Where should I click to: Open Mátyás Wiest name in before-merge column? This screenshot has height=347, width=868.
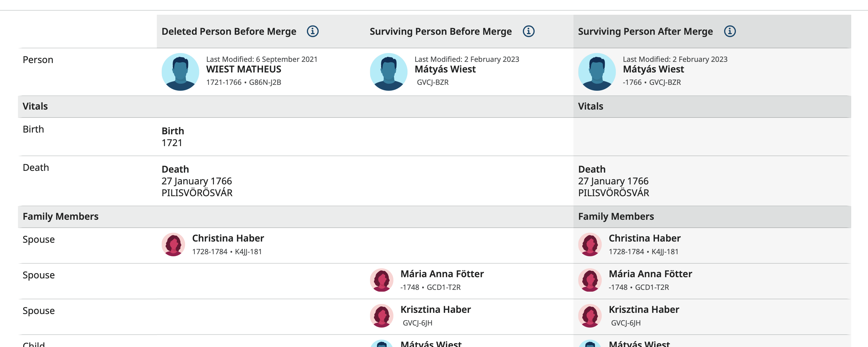[445, 70]
